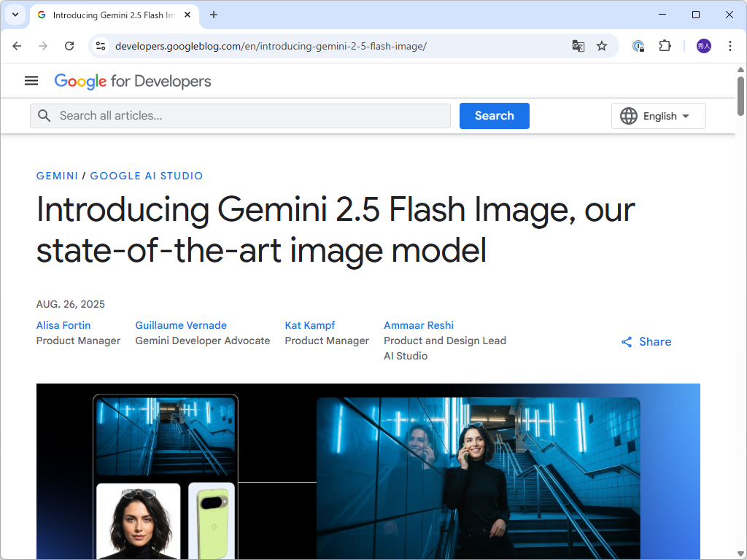Open Guillaume Vernade's author profile

tap(180, 325)
